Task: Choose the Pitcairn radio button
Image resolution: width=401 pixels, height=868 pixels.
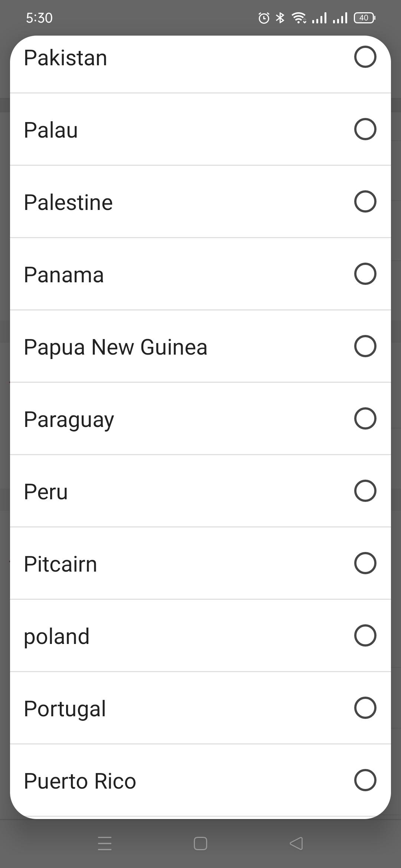Action: (365, 563)
